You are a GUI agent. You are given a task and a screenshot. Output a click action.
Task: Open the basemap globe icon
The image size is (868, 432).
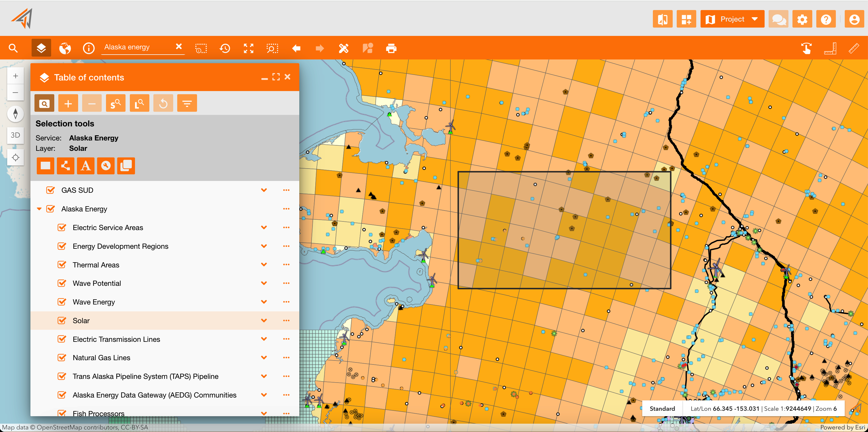[x=65, y=48]
